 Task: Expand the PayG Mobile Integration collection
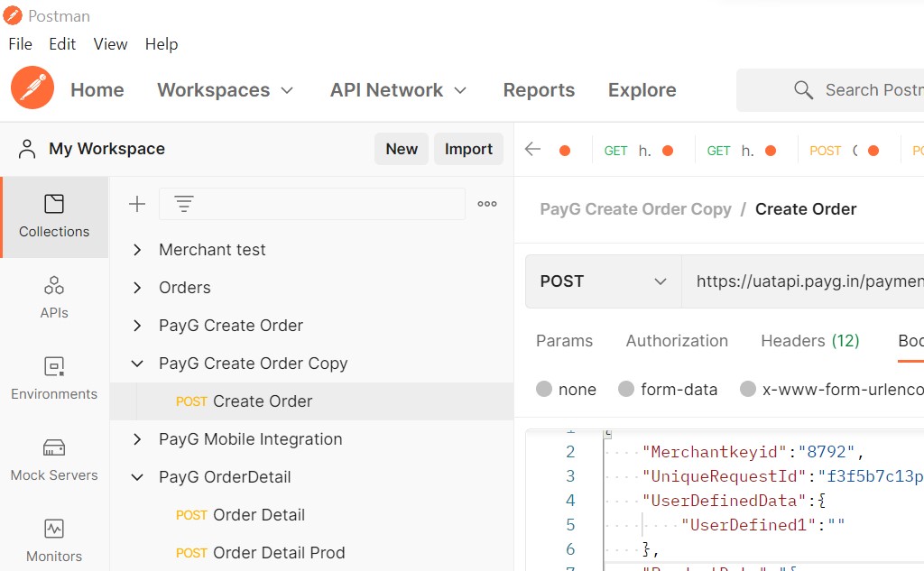click(137, 439)
